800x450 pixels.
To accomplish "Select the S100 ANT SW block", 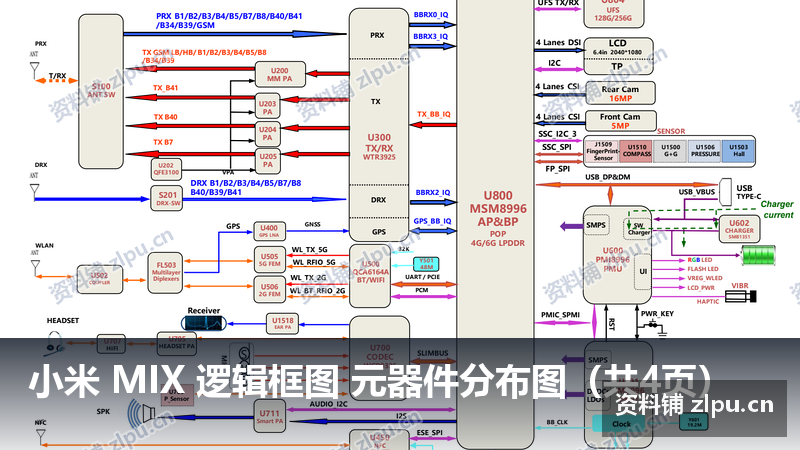I will [x=101, y=91].
